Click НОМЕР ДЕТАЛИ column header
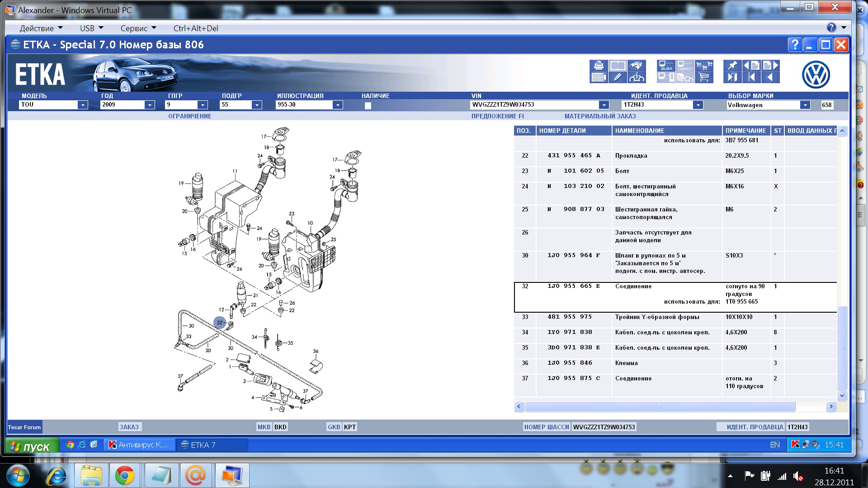The image size is (868, 488). click(x=574, y=131)
